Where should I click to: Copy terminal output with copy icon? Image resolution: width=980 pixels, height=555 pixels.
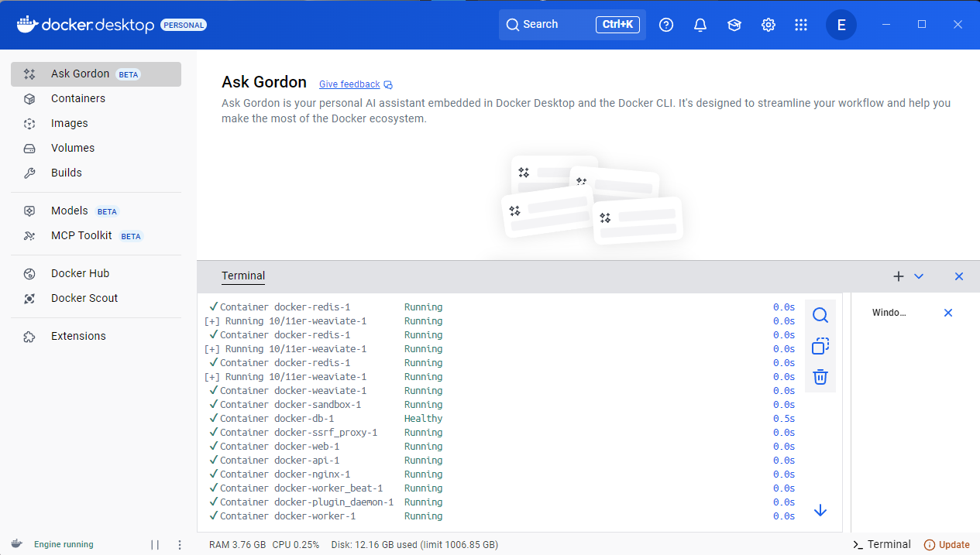(x=820, y=346)
